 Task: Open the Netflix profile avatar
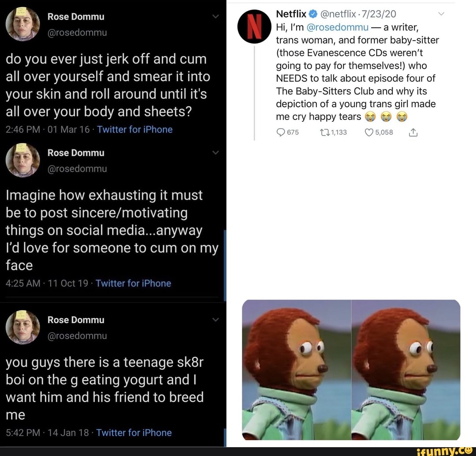tap(254, 26)
